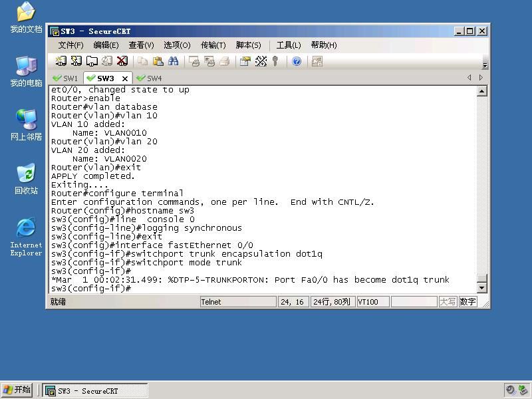
Task: Click the VT100 status bar field
Action: pos(373,302)
